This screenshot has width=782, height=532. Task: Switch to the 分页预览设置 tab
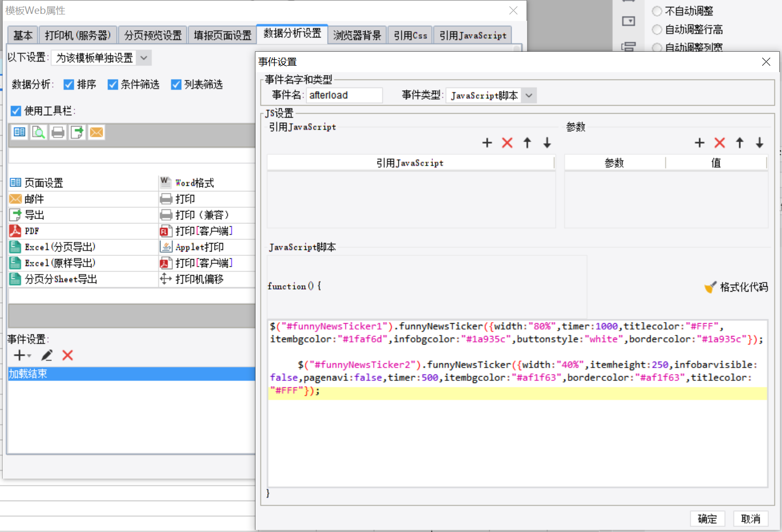point(153,35)
